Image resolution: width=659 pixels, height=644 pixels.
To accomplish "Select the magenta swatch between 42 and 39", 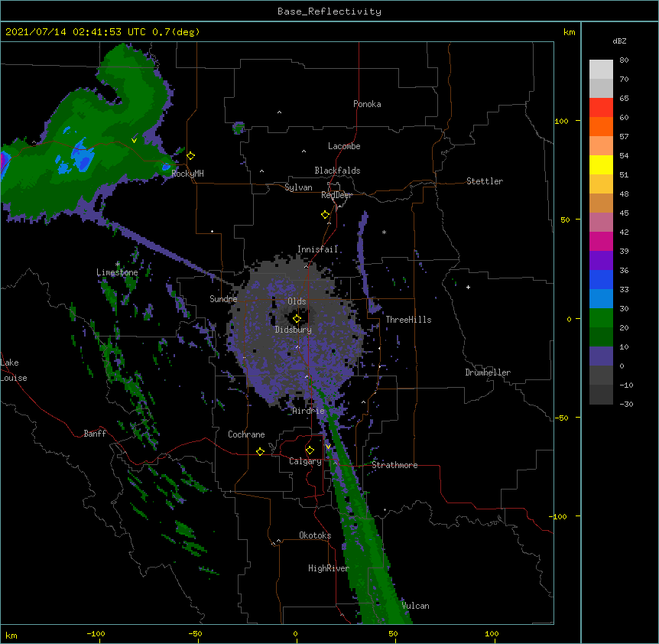I will click(x=601, y=241).
